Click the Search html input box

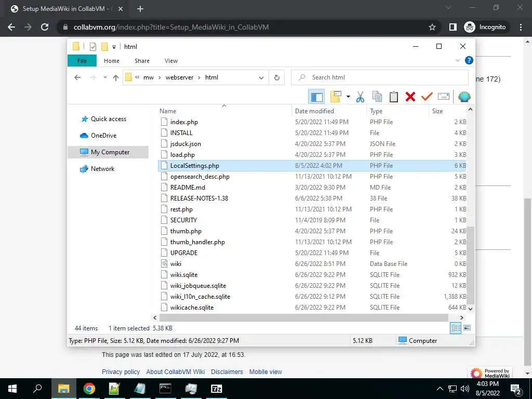point(380,77)
